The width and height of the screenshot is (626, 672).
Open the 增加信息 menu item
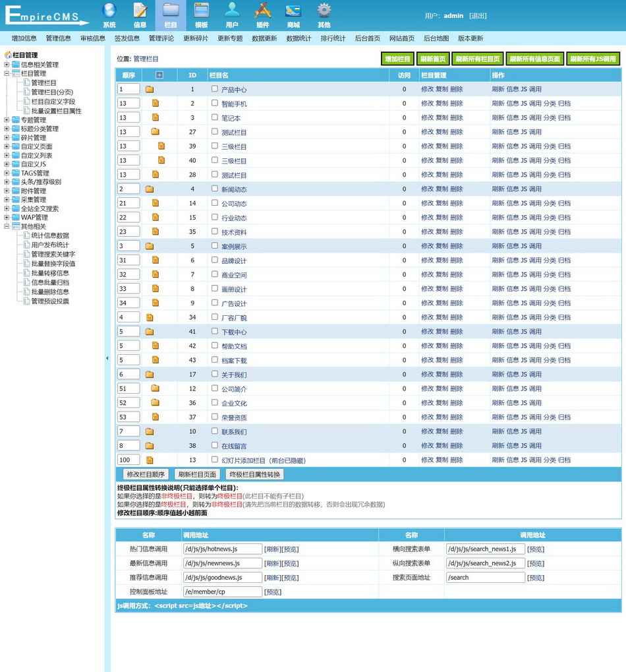(x=24, y=38)
